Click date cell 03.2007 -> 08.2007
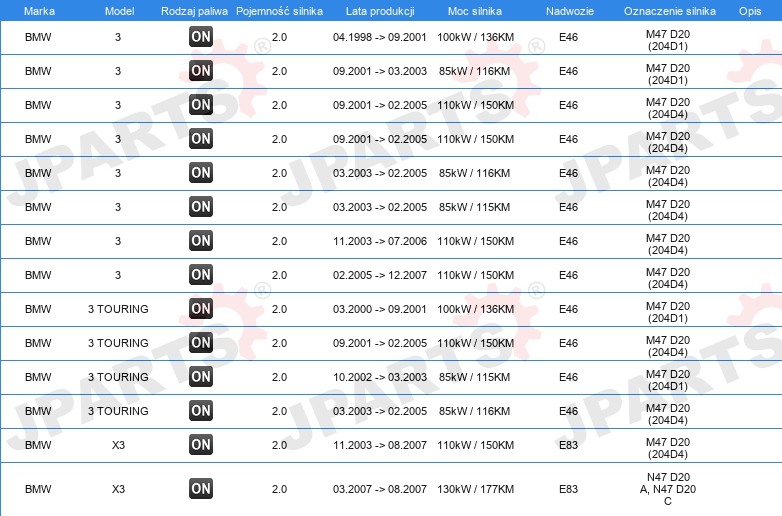This screenshot has height=516, width=782. [380, 490]
